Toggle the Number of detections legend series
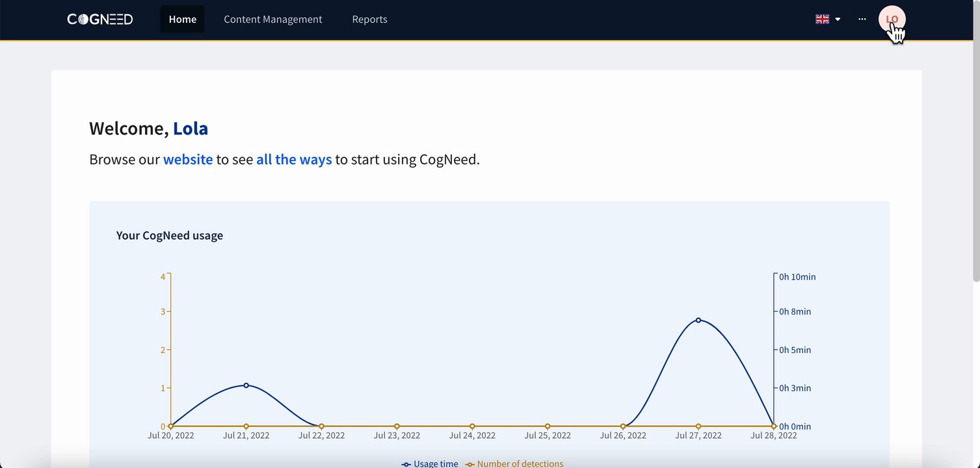980x468 pixels. (514, 463)
